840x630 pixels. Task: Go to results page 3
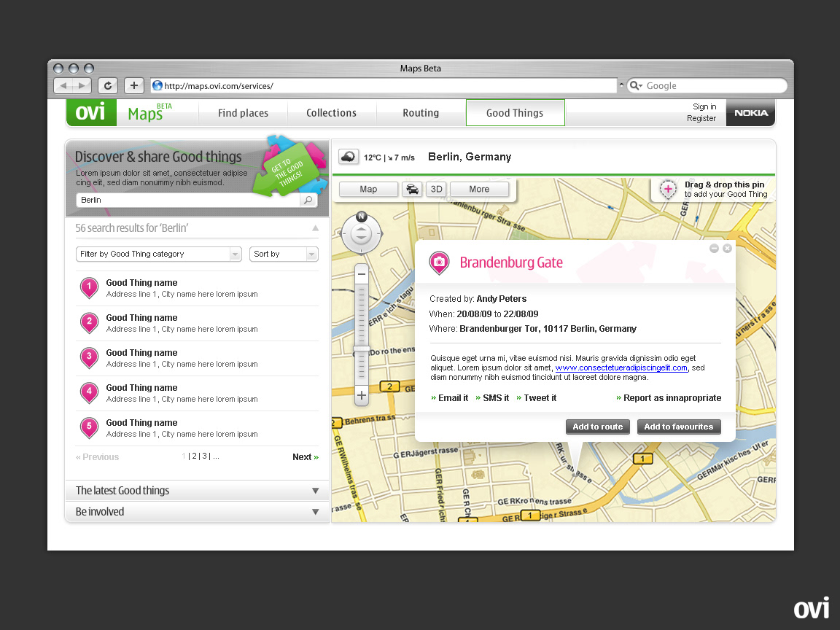click(x=205, y=456)
